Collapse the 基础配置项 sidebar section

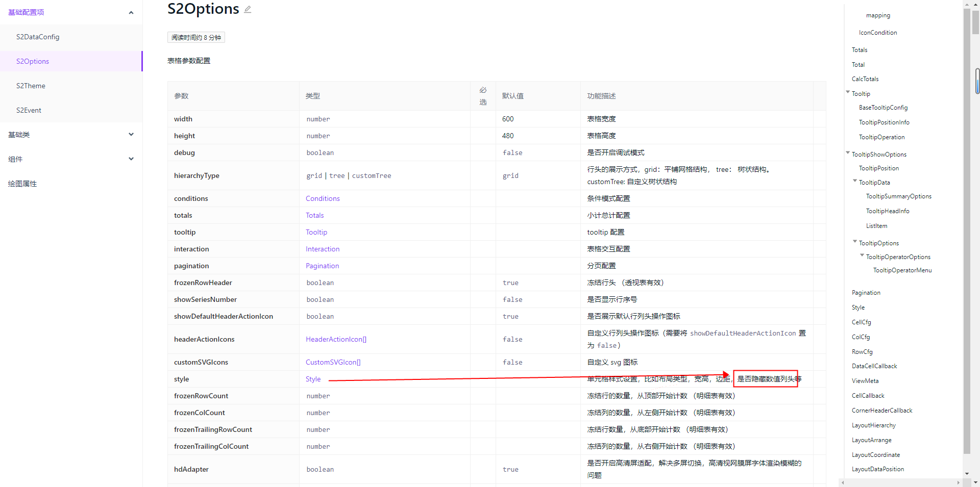(131, 12)
